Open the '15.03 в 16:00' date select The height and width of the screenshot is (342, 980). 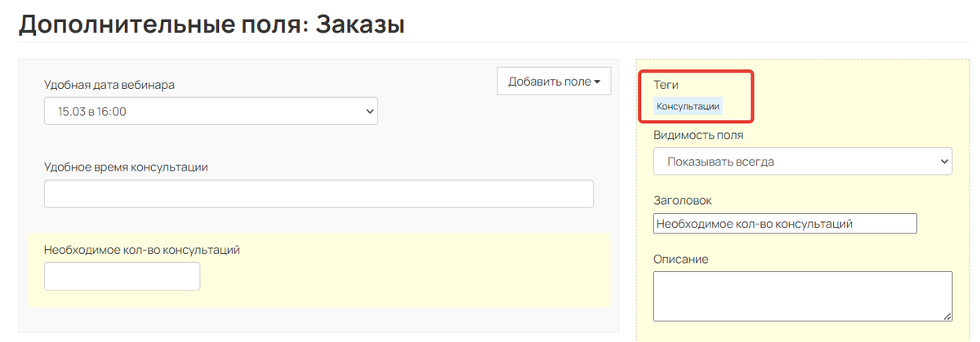click(x=211, y=111)
